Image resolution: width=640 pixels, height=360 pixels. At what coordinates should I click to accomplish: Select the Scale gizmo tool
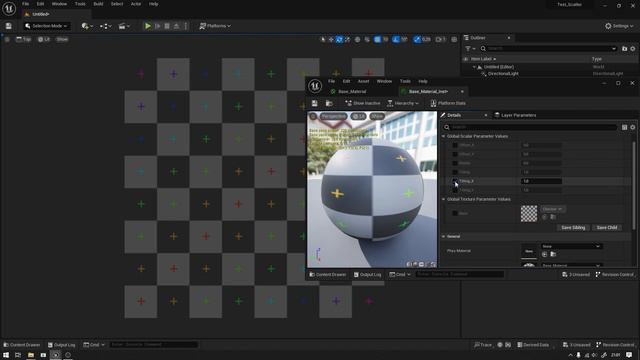click(x=347, y=40)
